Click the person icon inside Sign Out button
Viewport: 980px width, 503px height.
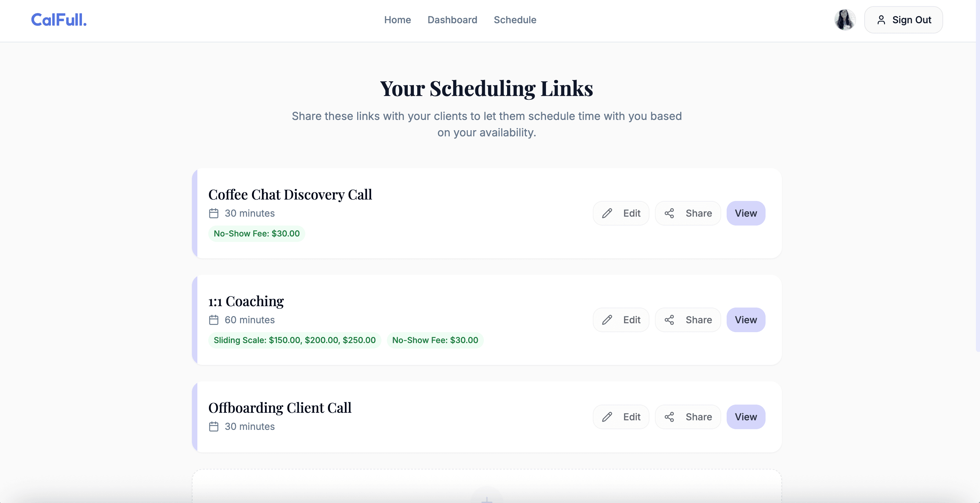click(882, 20)
